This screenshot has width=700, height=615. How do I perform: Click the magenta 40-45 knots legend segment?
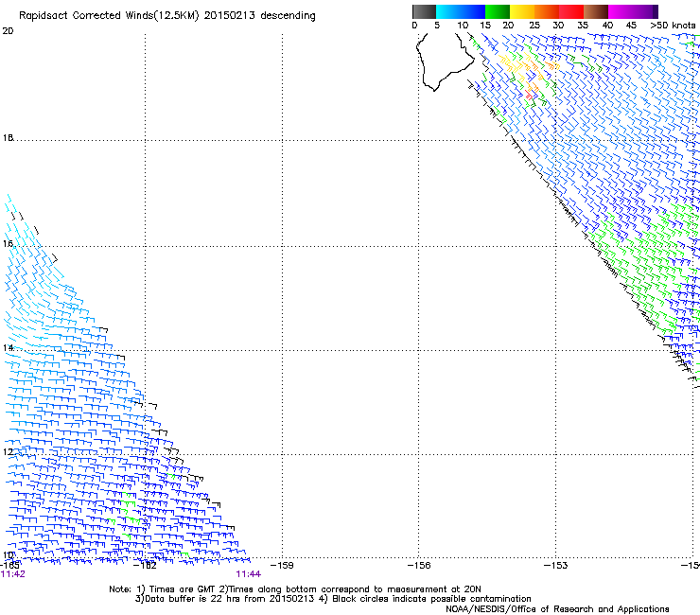621,11
